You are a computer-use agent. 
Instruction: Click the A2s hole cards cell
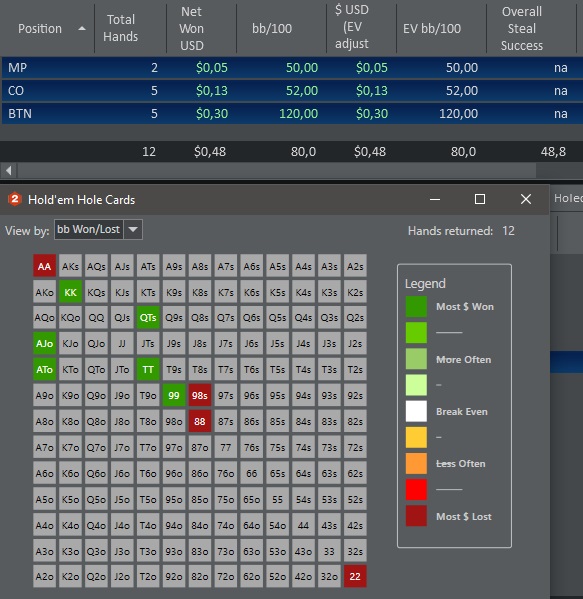click(x=355, y=266)
